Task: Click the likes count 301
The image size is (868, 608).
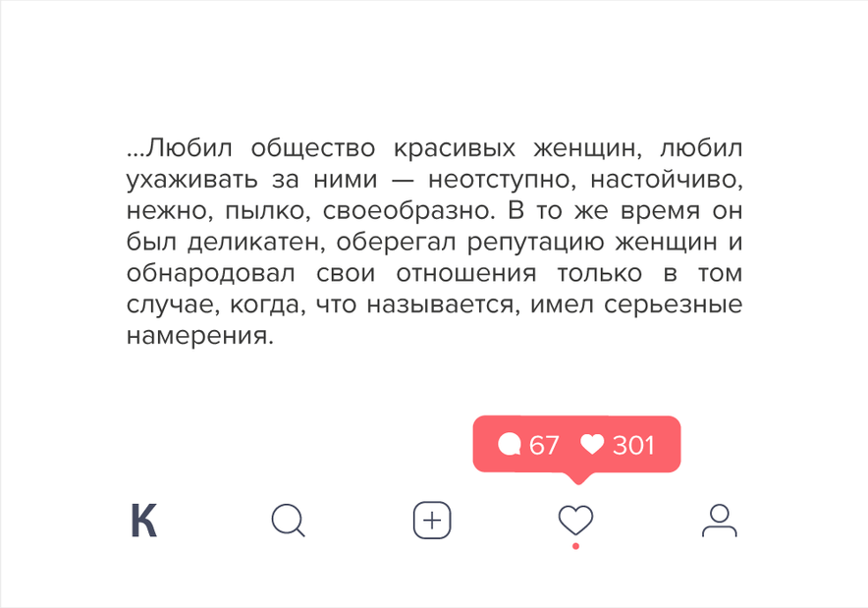Action: point(633,445)
